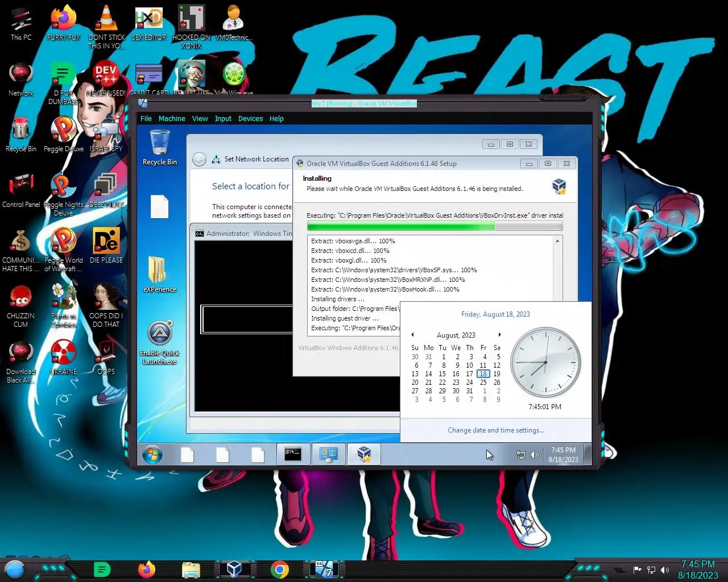Open the File menu in VirtualBox

[146, 119]
